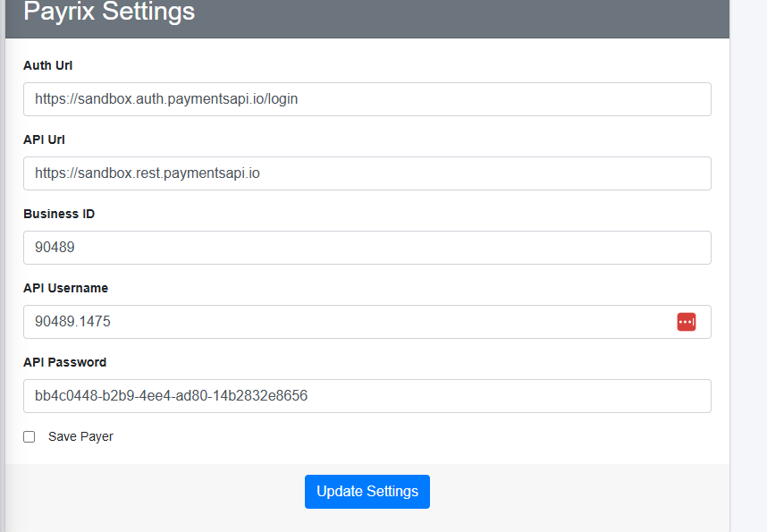Enable the Save Payer checkbox

29,437
